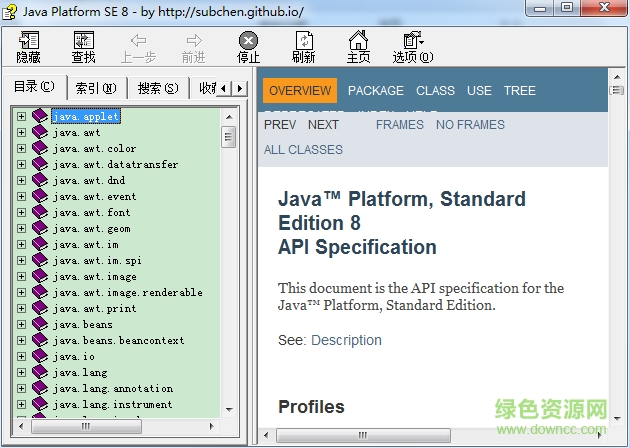Open the ALL CLASSES link

tap(303, 150)
